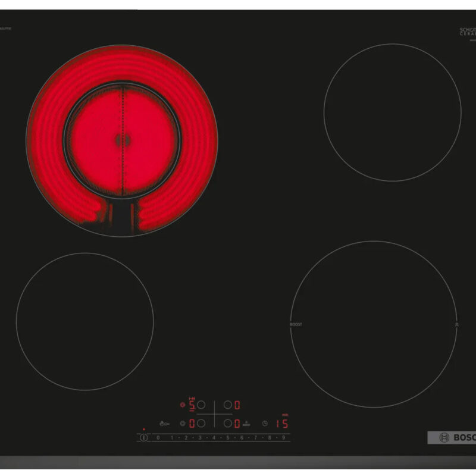Set heat level 0 on the slider

click(158, 437)
